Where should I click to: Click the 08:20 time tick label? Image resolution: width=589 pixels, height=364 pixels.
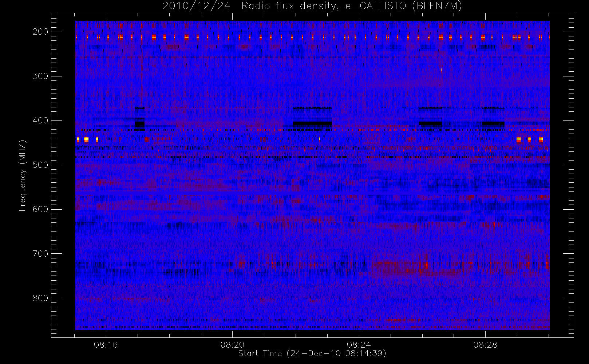pyautogui.click(x=232, y=345)
